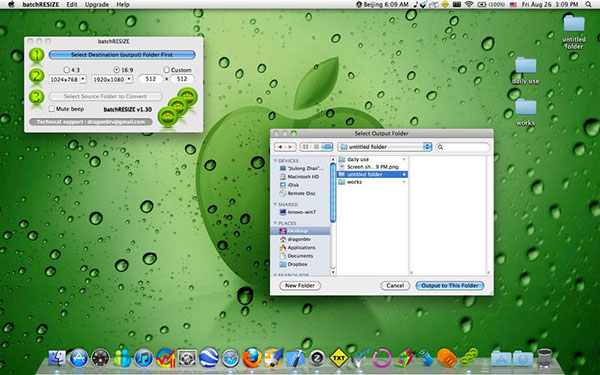The height and width of the screenshot is (375, 600).
Task: Click Technical support email link
Action: [91, 122]
